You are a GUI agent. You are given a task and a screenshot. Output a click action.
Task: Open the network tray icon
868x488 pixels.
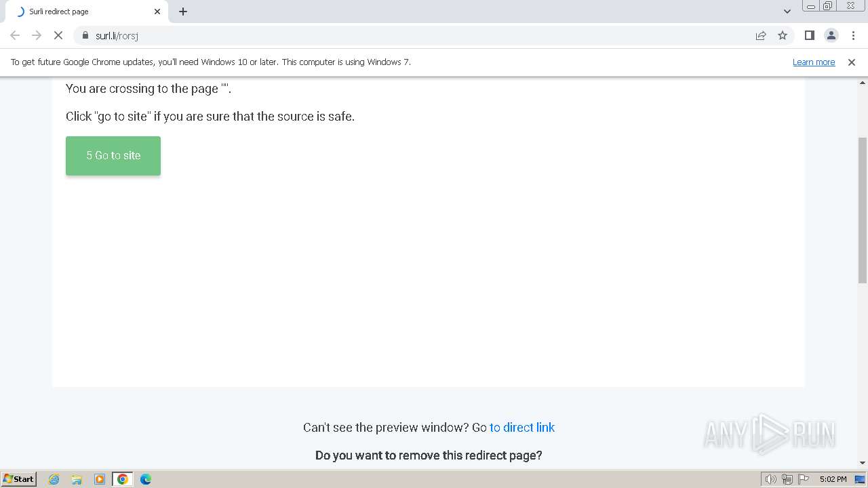pos(787,479)
